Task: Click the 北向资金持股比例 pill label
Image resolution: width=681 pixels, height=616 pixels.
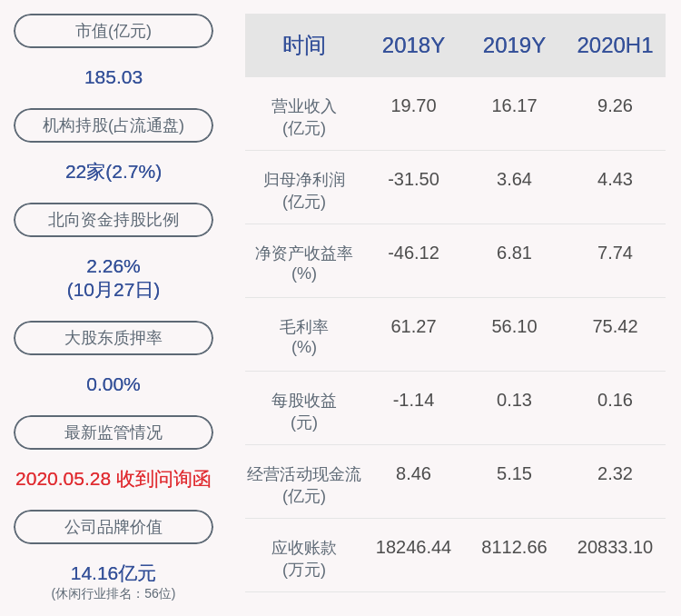Action: tap(113, 220)
